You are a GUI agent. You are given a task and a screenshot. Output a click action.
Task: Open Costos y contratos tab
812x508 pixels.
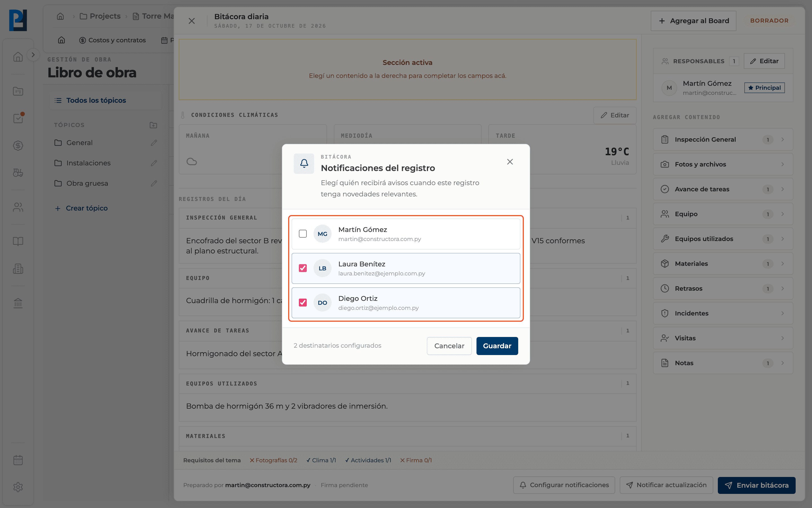[x=112, y=40]
